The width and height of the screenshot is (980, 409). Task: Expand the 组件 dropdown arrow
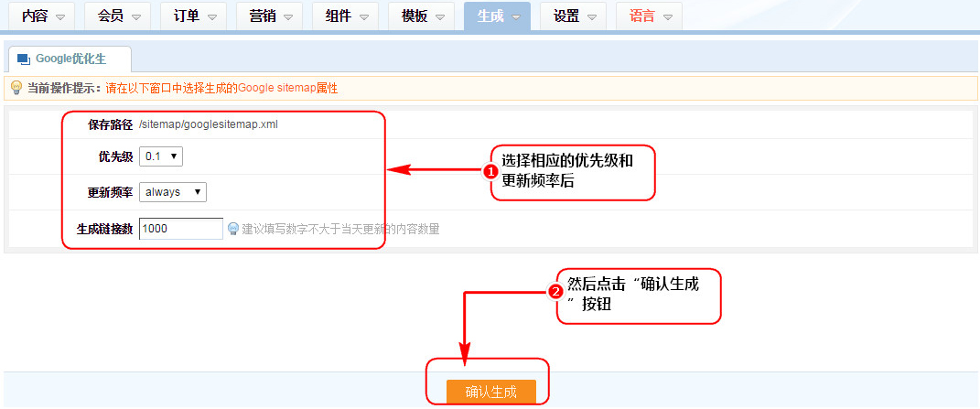tap(364, 17)
